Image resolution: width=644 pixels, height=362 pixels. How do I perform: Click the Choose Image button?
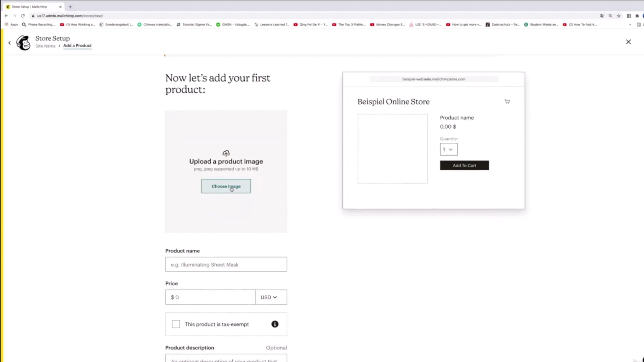(x=226, y=186)
